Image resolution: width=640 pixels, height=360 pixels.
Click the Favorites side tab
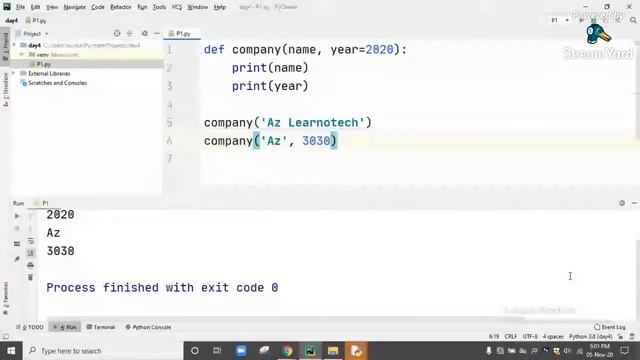click(5, 298)
